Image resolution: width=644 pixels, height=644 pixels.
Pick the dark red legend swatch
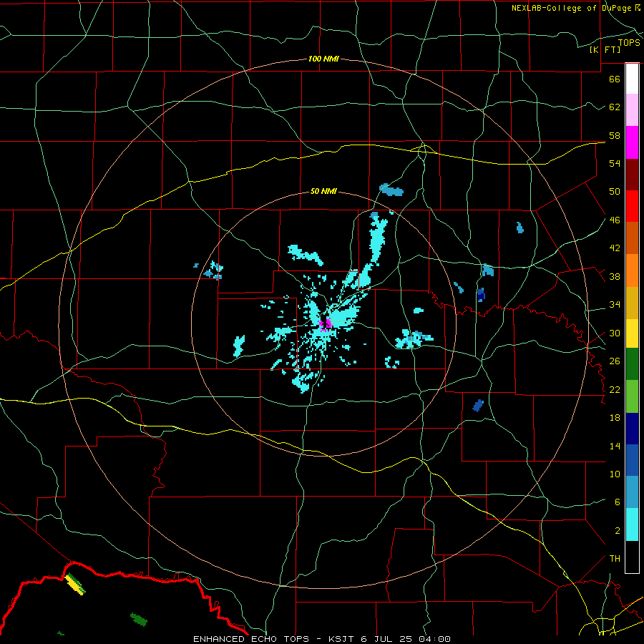[632, 175]
